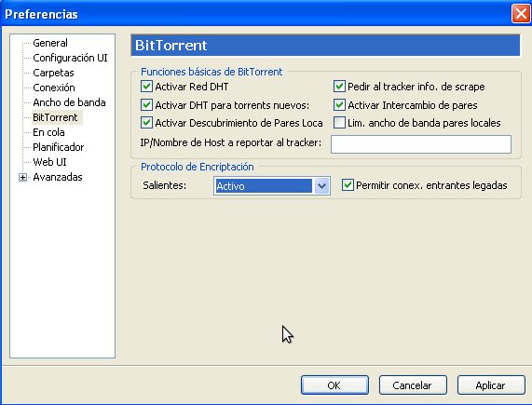Go to the Carpetas settings
This screenshot has height=405, width=532.
pos(53,73)
